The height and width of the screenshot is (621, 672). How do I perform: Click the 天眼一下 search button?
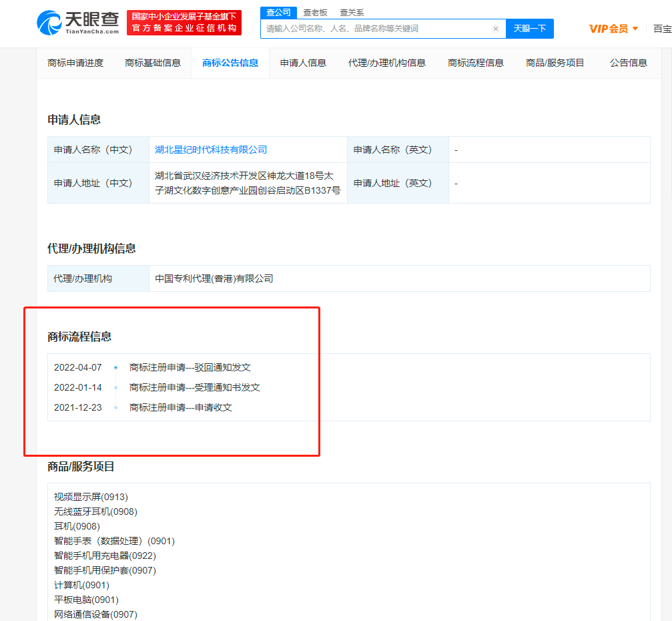530,29
